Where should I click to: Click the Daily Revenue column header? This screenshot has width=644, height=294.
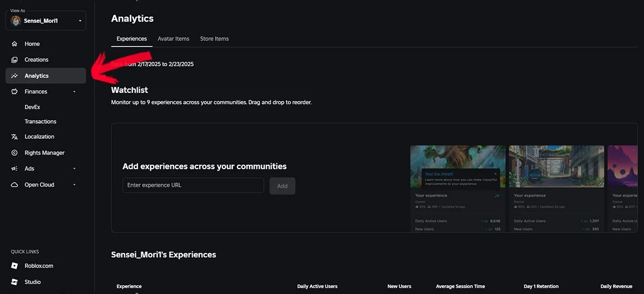click(x=616, y=286)
